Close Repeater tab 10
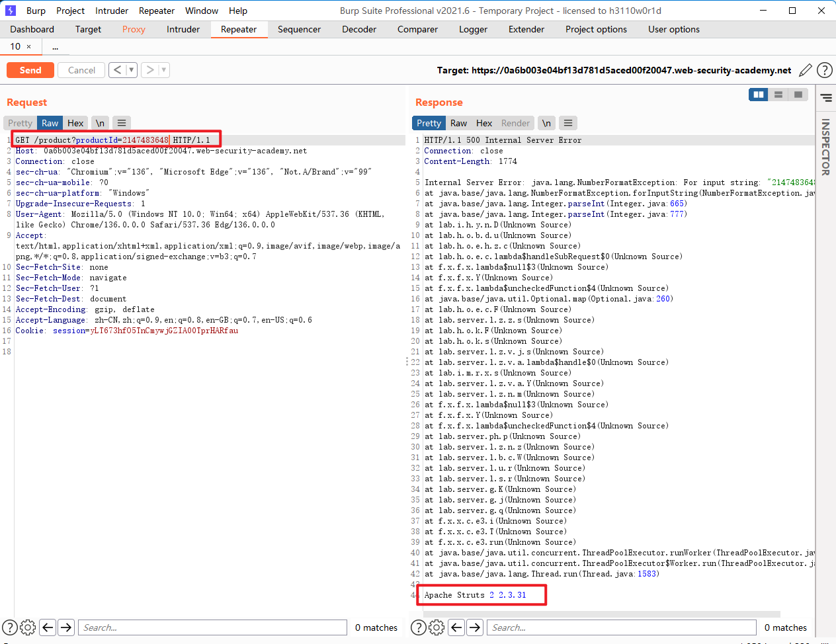The height and width of the screenshot is (644, 836). tap(28, 46)
